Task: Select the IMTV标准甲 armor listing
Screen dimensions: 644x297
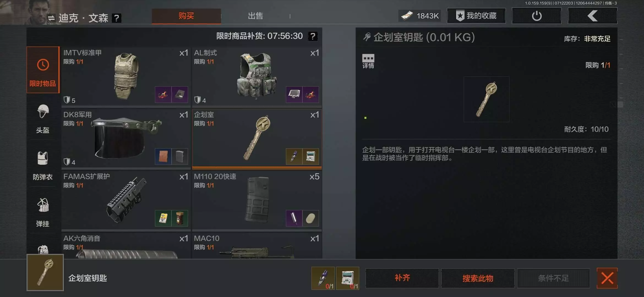Action: 126,76
